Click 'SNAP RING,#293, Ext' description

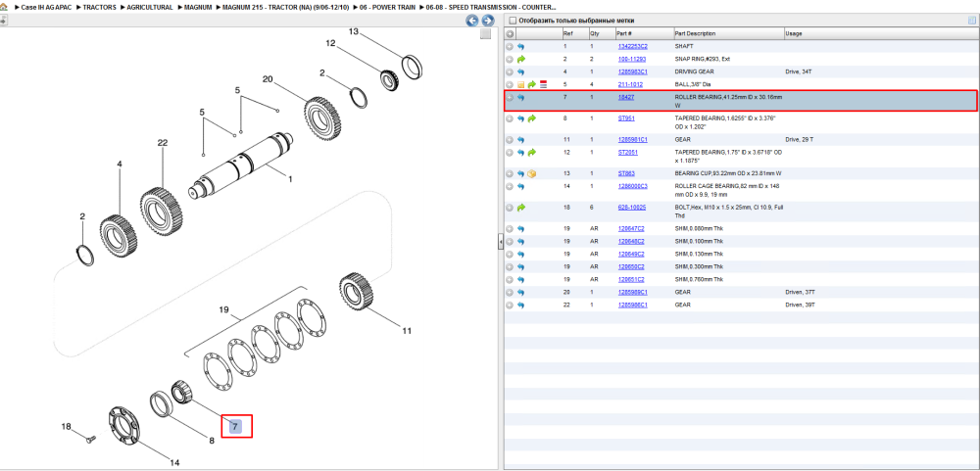703,60
